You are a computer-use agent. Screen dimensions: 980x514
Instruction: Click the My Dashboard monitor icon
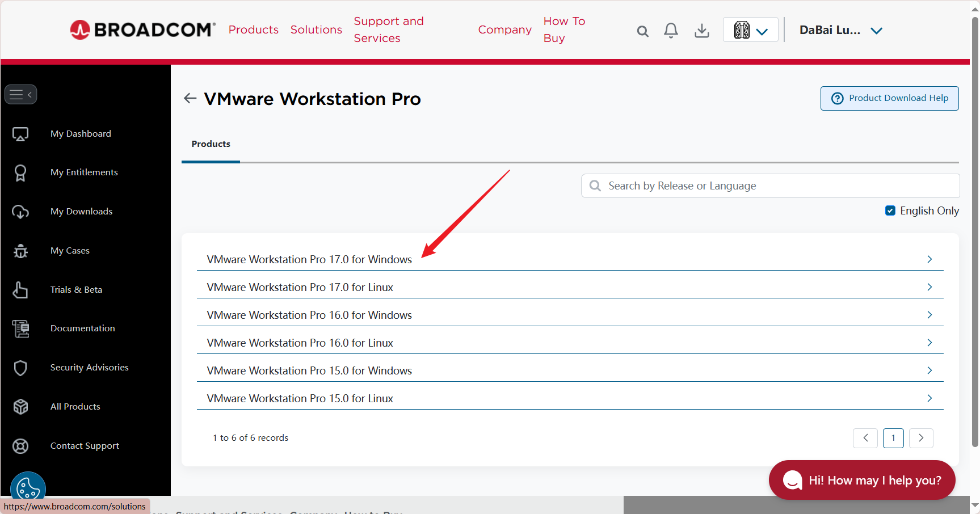20,134
